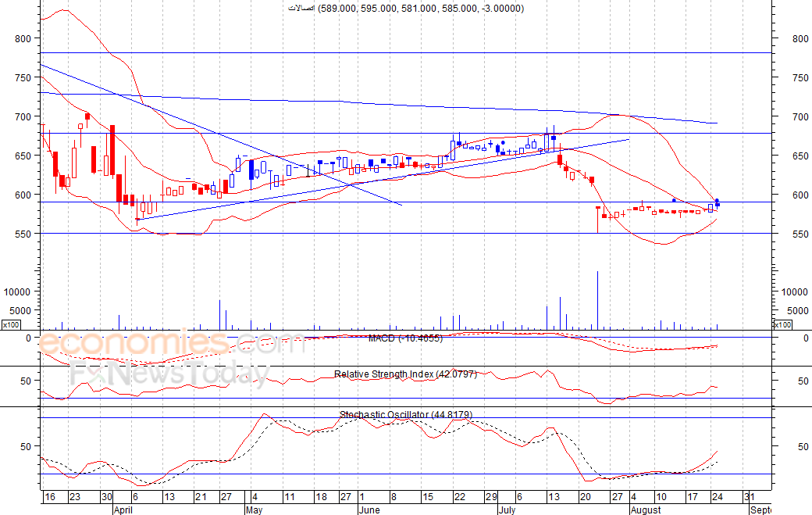
Task: Click date label 23 on time axis
Action: pos(75,497)
